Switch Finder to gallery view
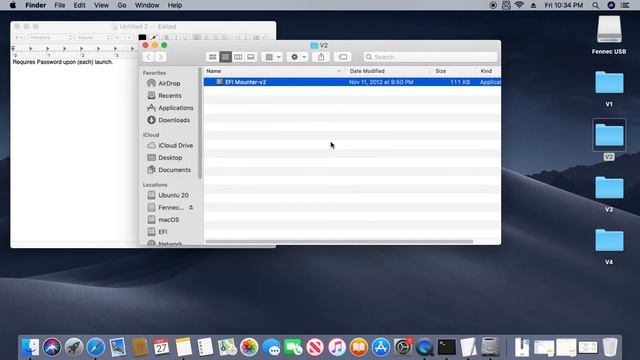The height and width of the screenshot is (360, 640). (x=251, y=57)
